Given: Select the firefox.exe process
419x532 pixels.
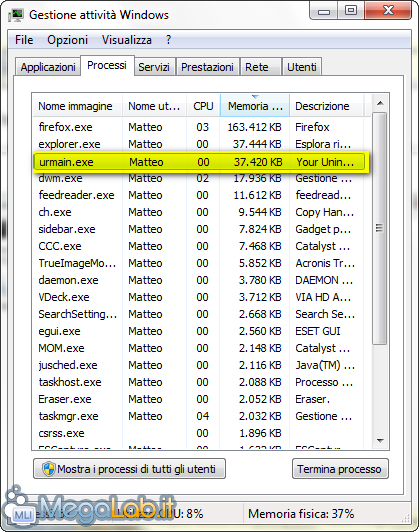Looking at the screenshot, I should click(x=198, y=127).
